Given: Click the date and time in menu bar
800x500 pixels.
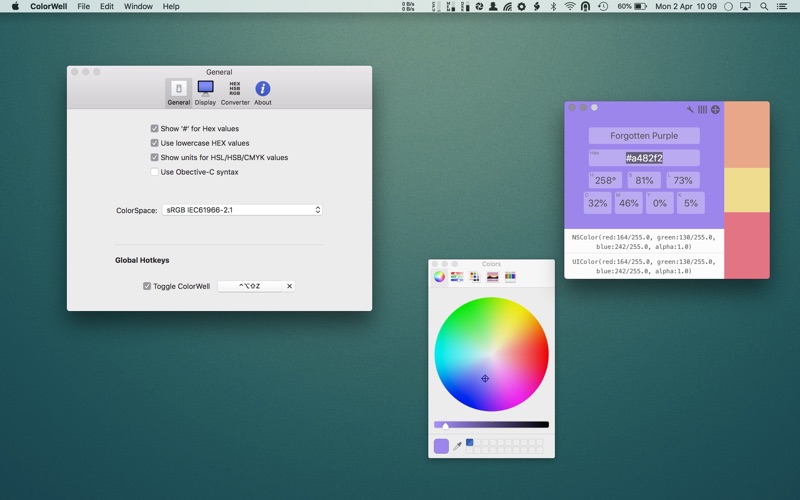Looking at the screenshot, I should (x=686, y=6).
